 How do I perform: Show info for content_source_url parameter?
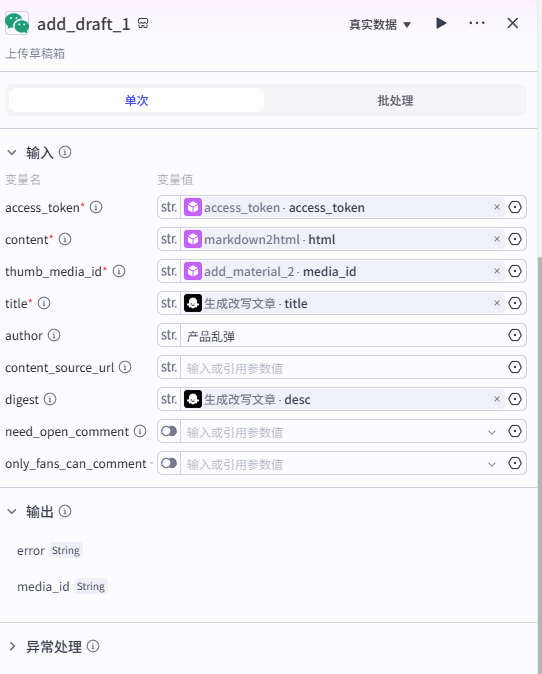125,367
